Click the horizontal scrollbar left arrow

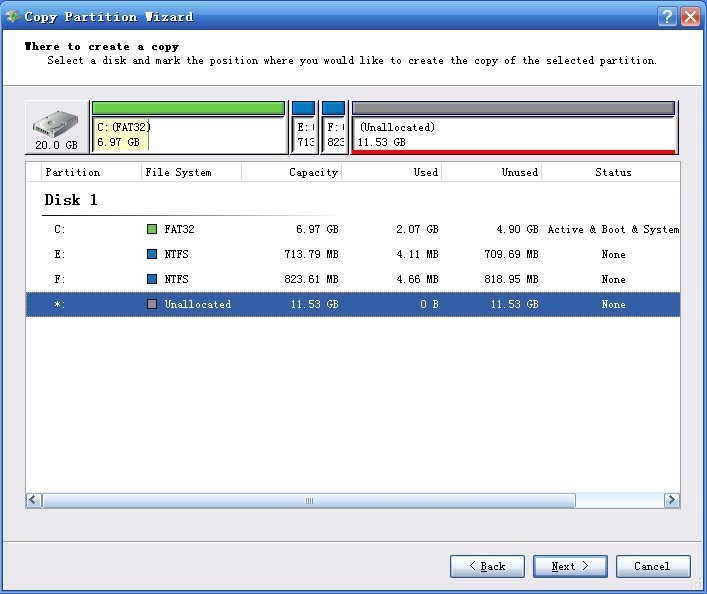click(34, 500)
